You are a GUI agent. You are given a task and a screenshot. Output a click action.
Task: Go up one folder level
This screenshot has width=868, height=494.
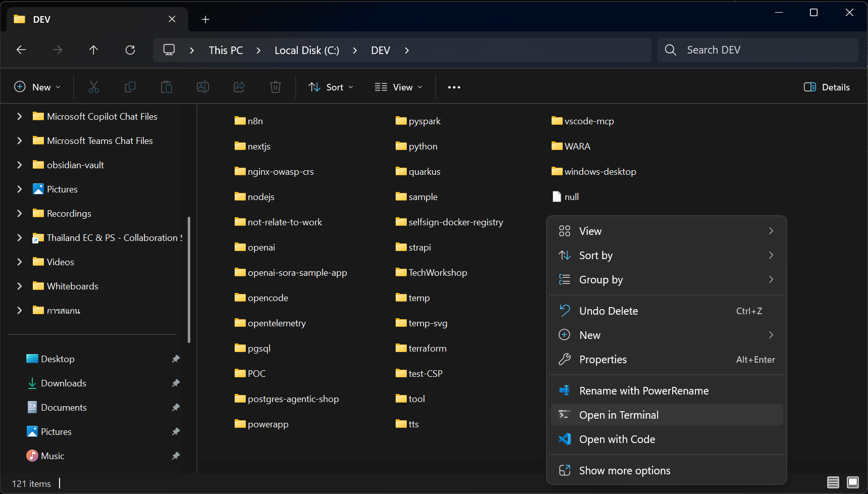94,50
